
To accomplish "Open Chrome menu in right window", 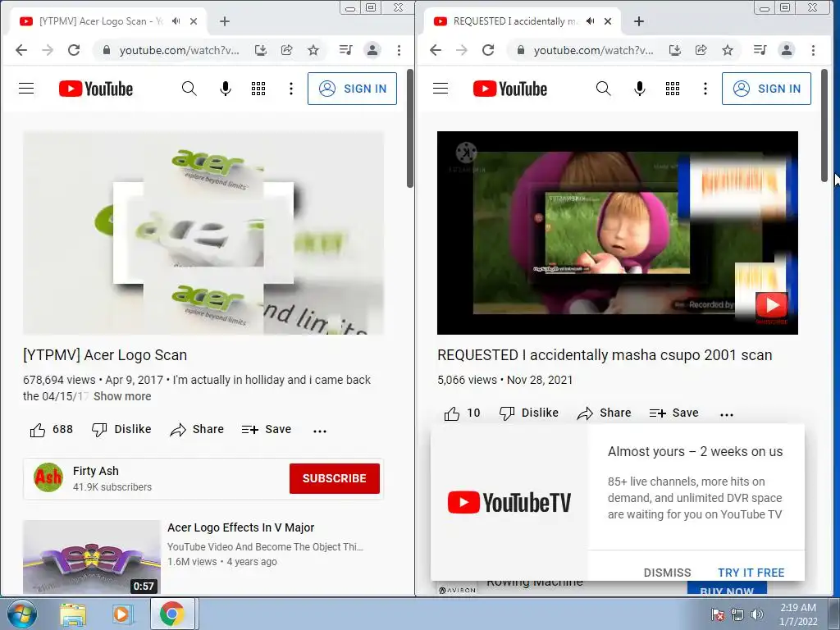I will coord(813,50).
